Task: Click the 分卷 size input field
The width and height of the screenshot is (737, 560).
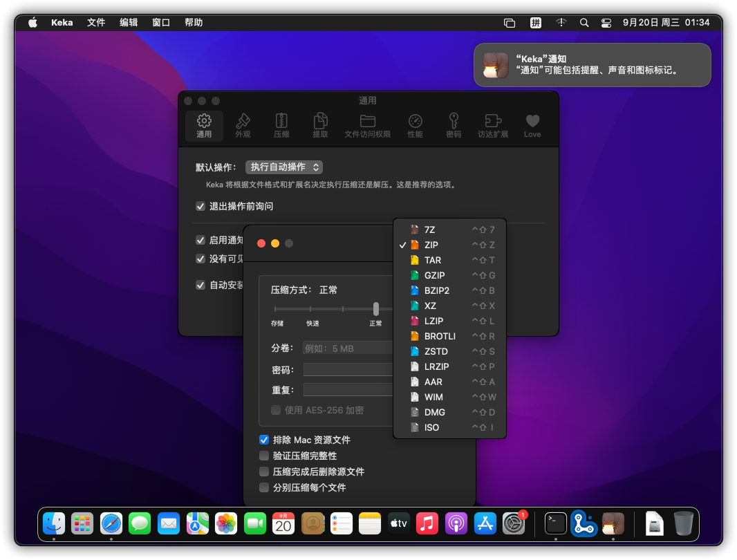Action: point(348,348)
